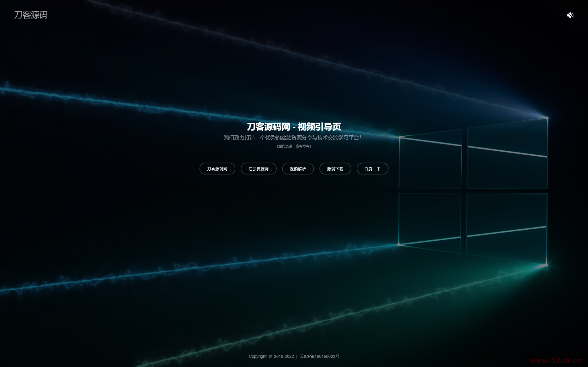Click the small (源码资源，应有尽有) tagline
Viewport: 588px width, 367px height.
(x=294, y=146)
